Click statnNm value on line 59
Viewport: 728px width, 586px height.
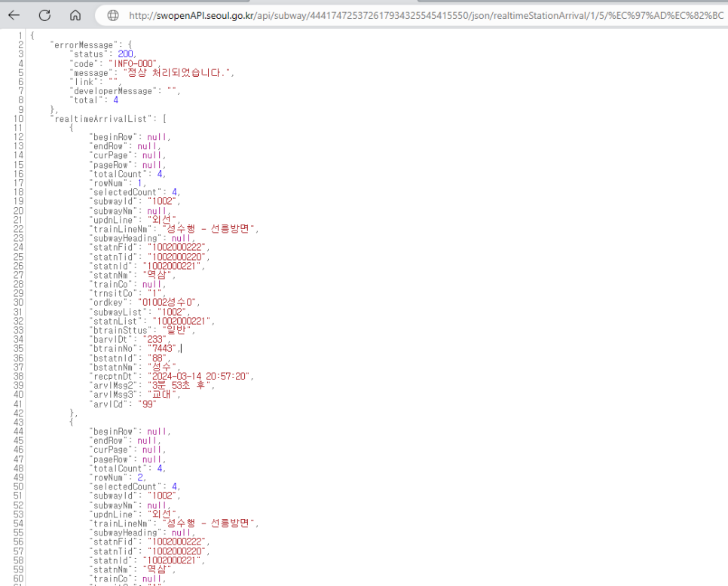coord(157,569)
